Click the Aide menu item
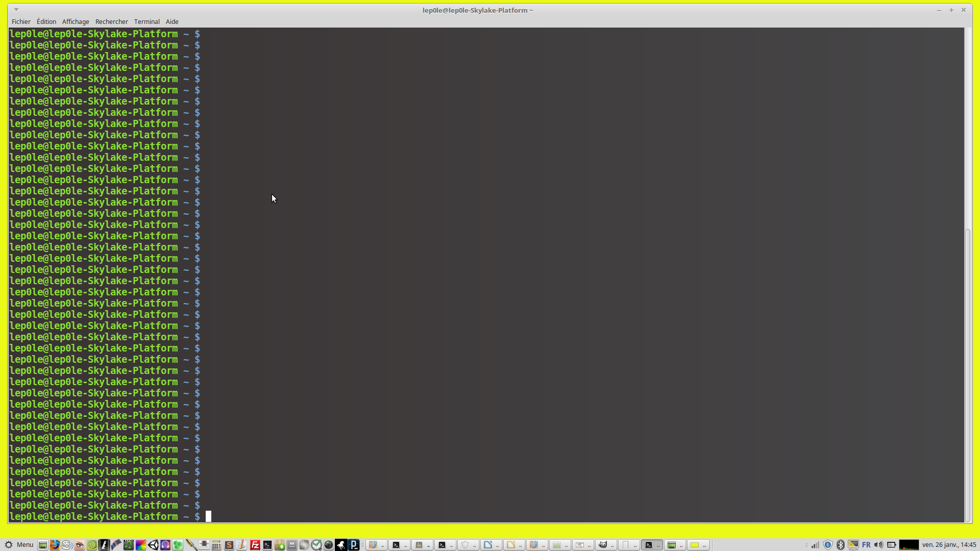The image size is (980, 551). (x=172, y=21)
